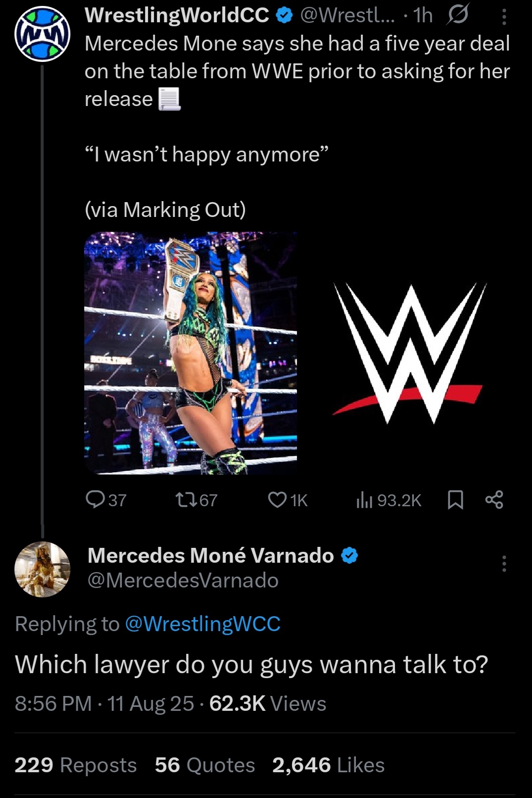Click the @WrestlingWCC mention link
The height and width of the screenshot is (798, 532).
pyautogui.click(x=202, y=624)
